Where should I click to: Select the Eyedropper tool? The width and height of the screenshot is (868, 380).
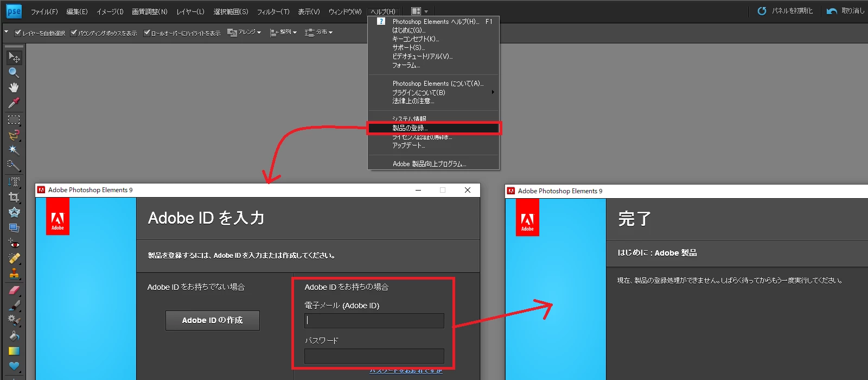click(x=14, y=103)
